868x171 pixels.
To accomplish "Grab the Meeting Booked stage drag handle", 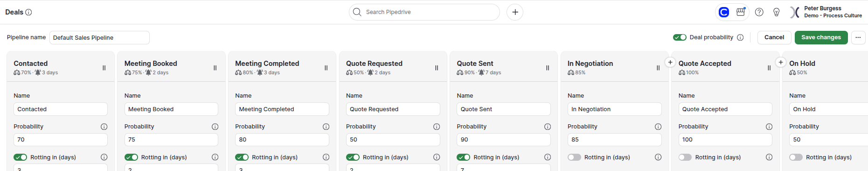I will pos(215,68).
